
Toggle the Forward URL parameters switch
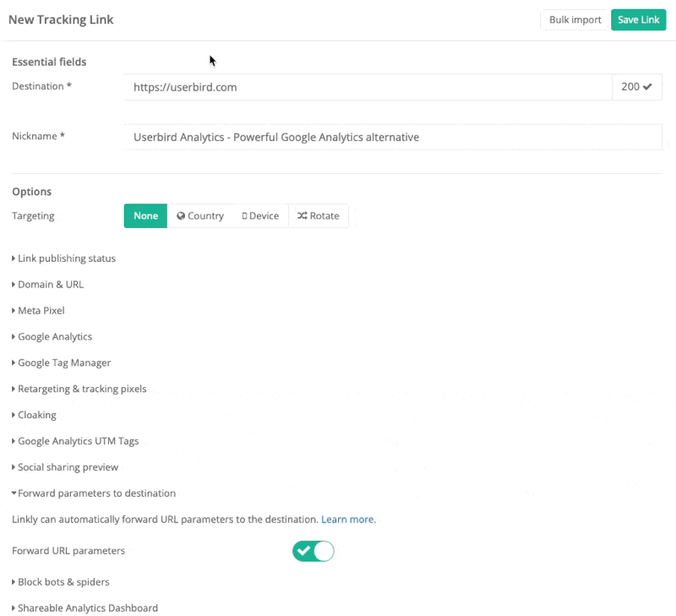pyautogui.click(x=313, y=552)
